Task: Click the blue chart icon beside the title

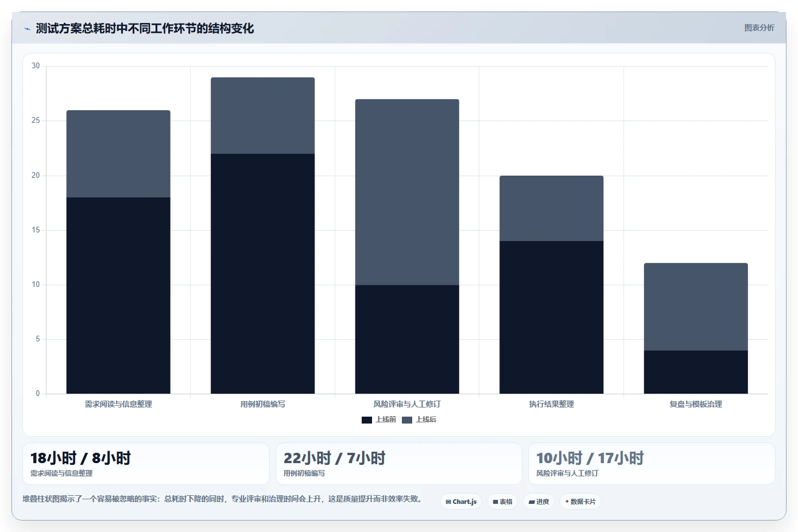Action: [27, 29]
